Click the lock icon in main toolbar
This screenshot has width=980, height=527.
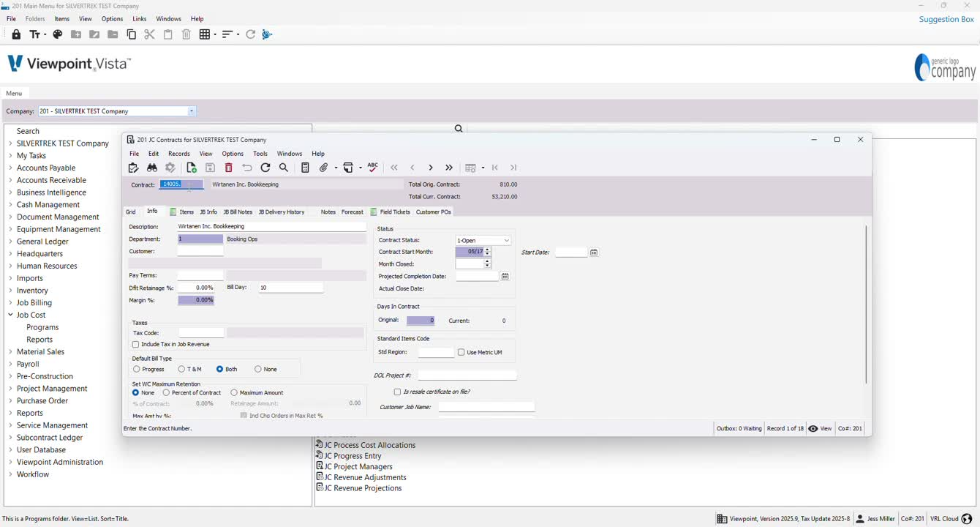16,34
